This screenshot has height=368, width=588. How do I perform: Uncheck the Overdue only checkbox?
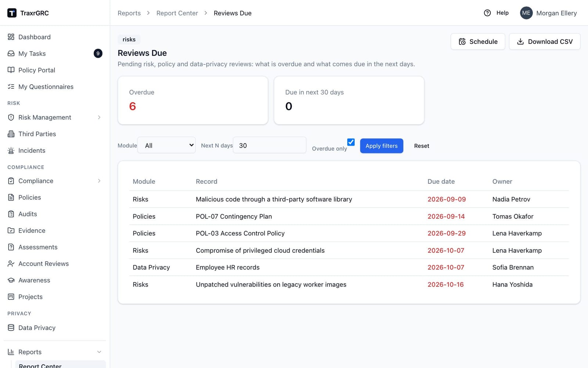(351, 142)
